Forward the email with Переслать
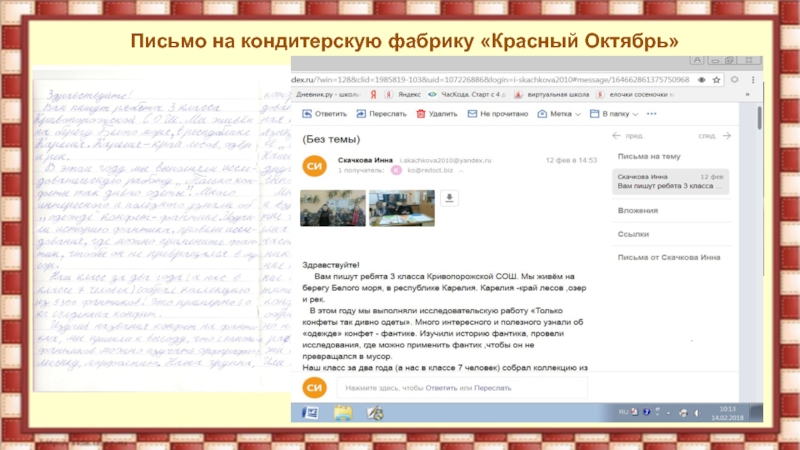This screenshot has width=800, height=450. 381,114
